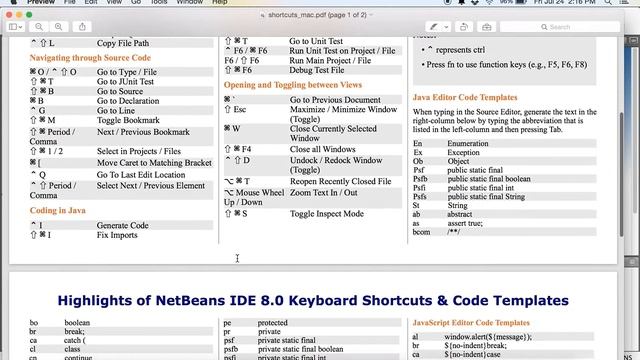This screenshot has height=360, width=640.
Task: Click 'Go To Last Edit Location' text
Action: (x=141, y=175)
